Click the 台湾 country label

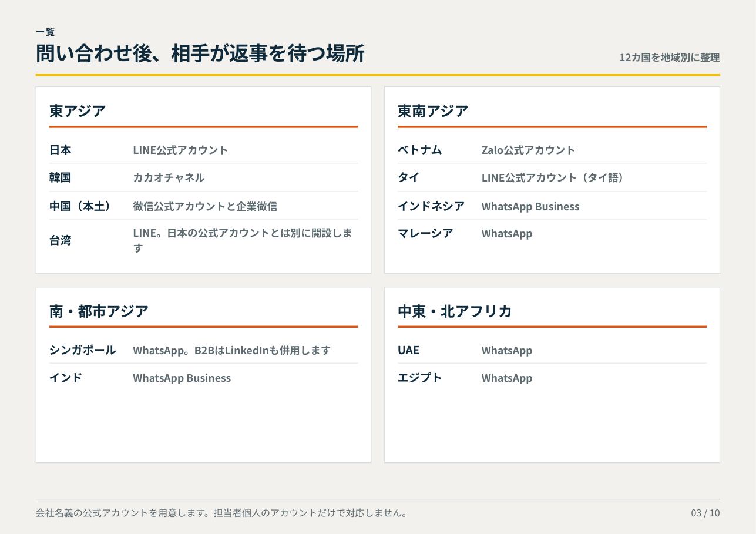tap(61, 240)
